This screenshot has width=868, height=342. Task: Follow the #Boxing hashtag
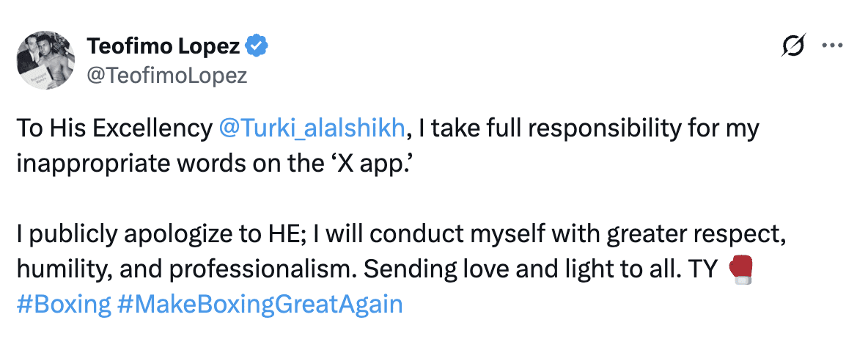(63, 304)
